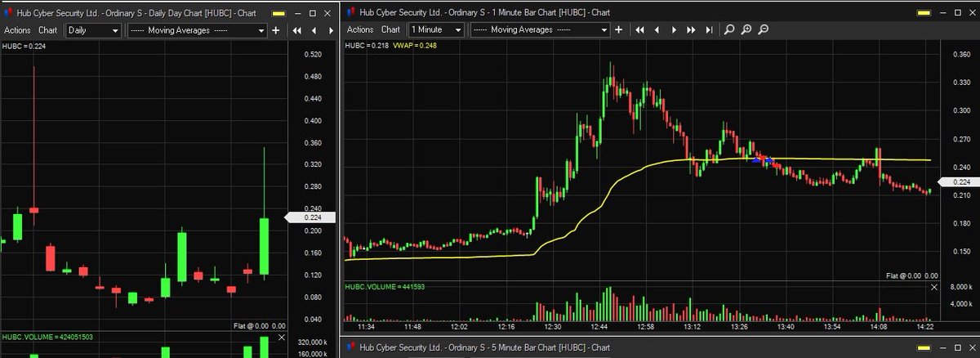Rewind fast in 1 Minute chart toolbar

coord(640,29)
